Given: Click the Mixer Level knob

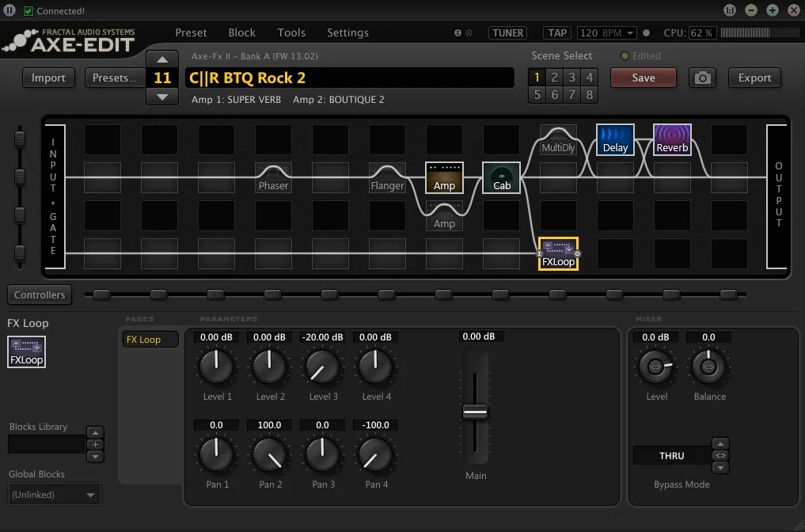Looking at the screenshot, I should (655, 367).
